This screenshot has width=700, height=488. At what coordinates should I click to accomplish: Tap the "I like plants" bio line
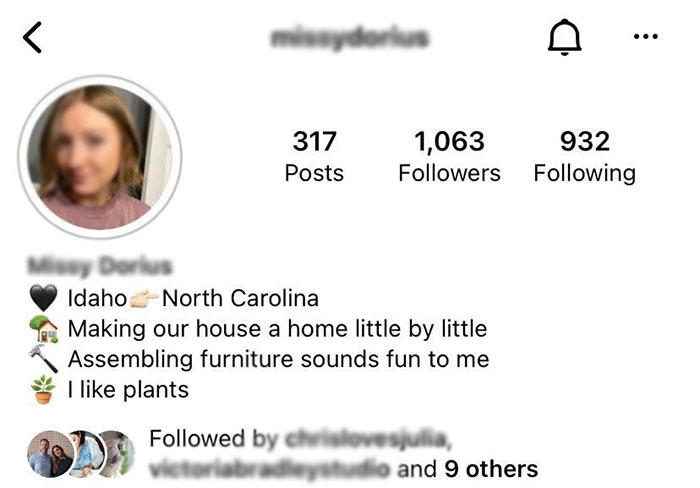[129, 389]
